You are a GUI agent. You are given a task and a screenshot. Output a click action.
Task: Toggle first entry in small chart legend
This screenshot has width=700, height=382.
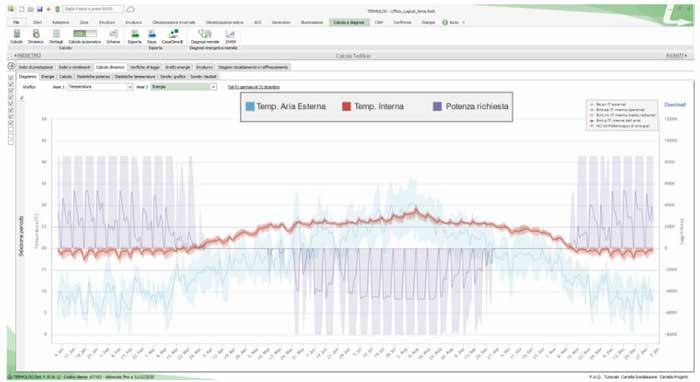pos(610,104)
